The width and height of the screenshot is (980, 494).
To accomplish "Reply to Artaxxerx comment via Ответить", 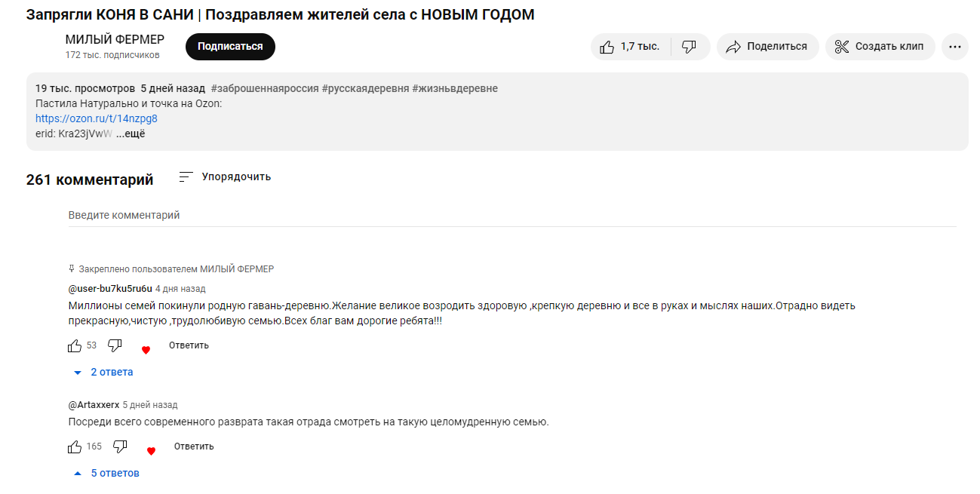I will coord(194,446).
